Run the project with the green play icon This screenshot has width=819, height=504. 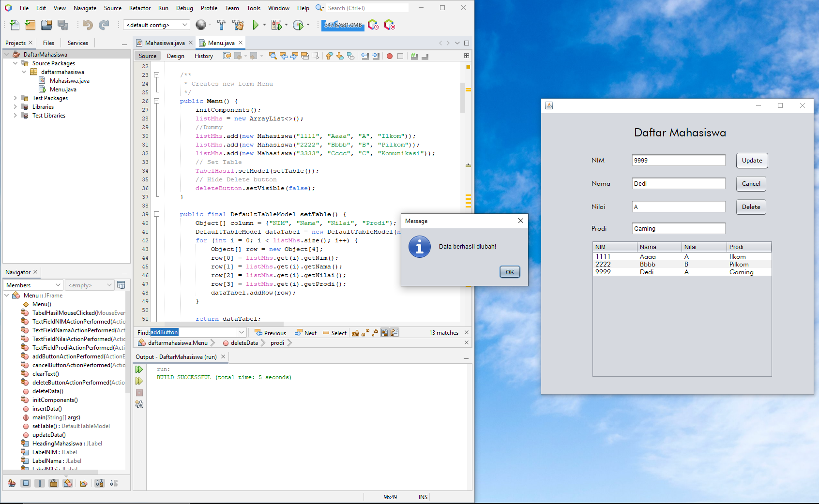click(x=256, y=25)
